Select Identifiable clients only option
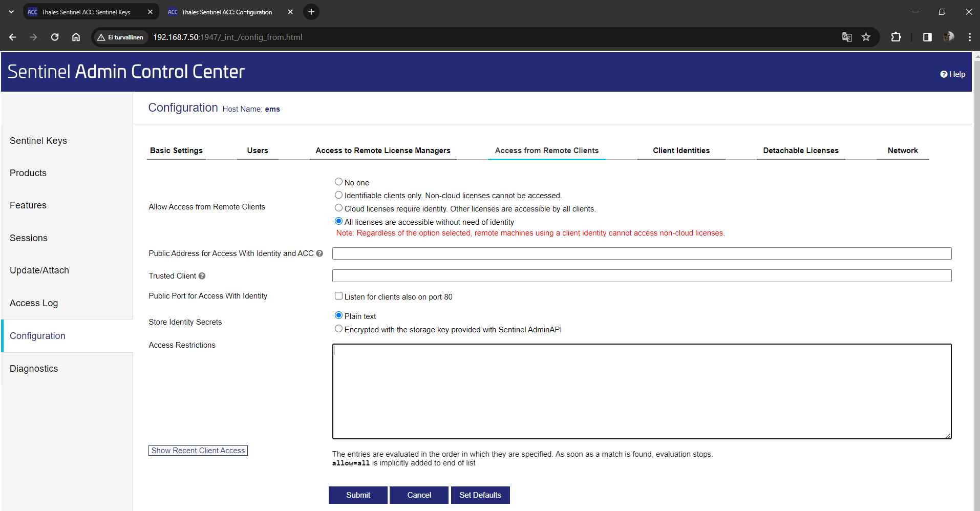 (x=338, y=195)
